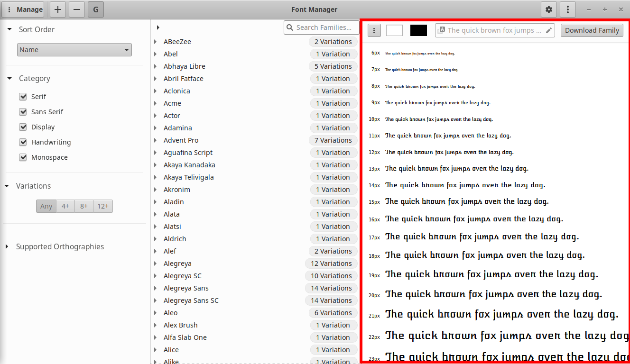Uncheck the Handwriting checkbox
This screenshot has height=364, width=630.
point(23,142)
